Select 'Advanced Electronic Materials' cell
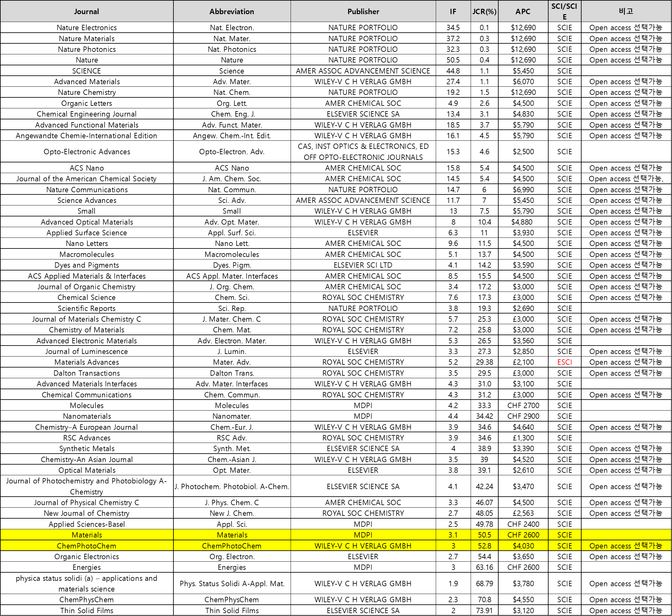672x616 pixels. coord(87,341)
